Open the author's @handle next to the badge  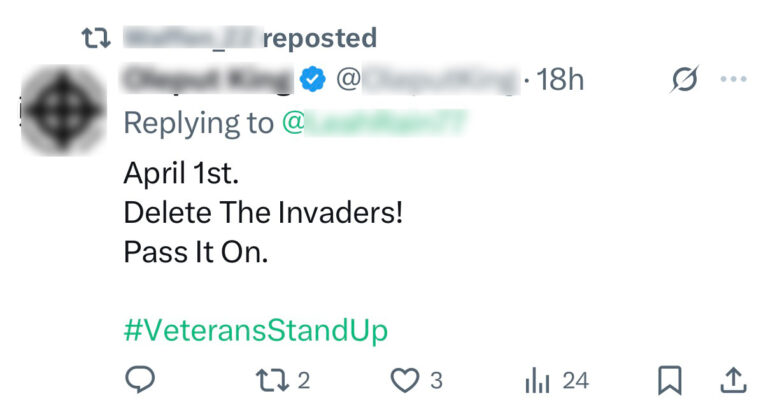[x=428, y=80]
